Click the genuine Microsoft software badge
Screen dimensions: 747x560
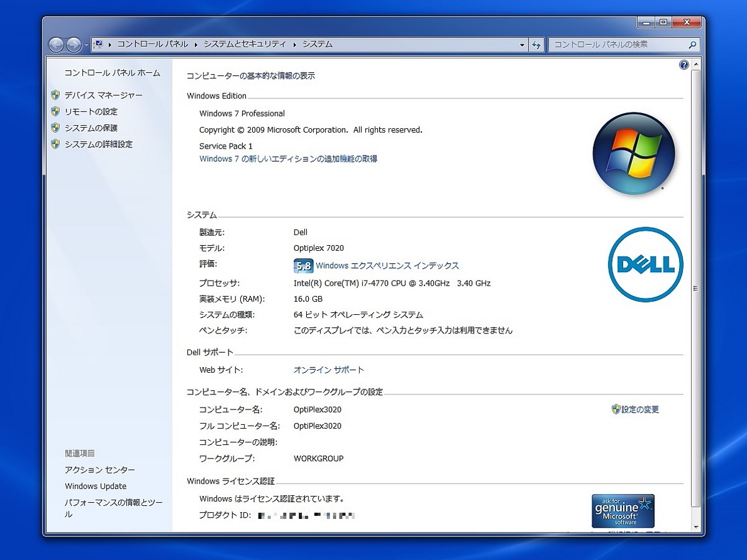[x=623, y=511]
